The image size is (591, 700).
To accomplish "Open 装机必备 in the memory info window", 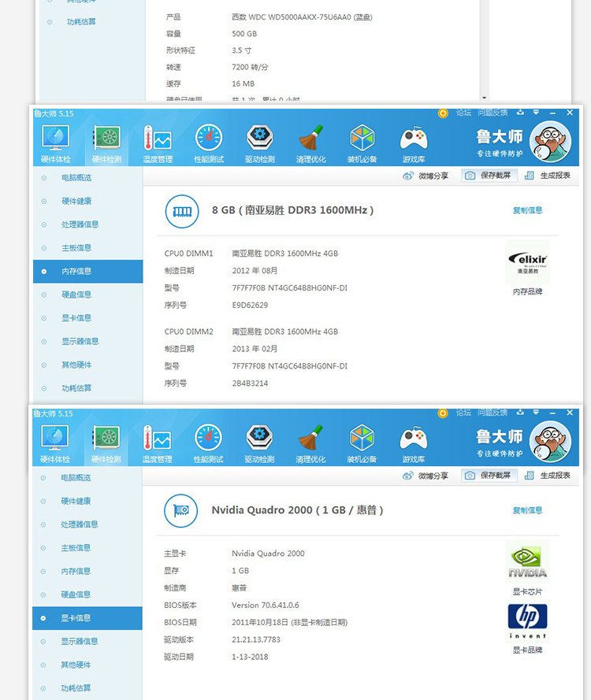I will point(362,144).
